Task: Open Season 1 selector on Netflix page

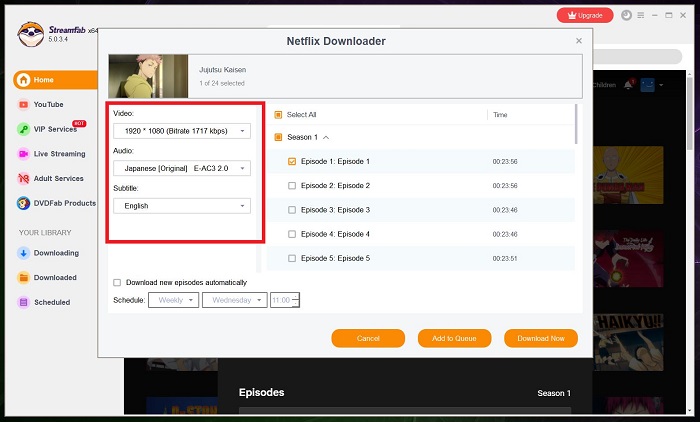Action: [x=554, y=393]
